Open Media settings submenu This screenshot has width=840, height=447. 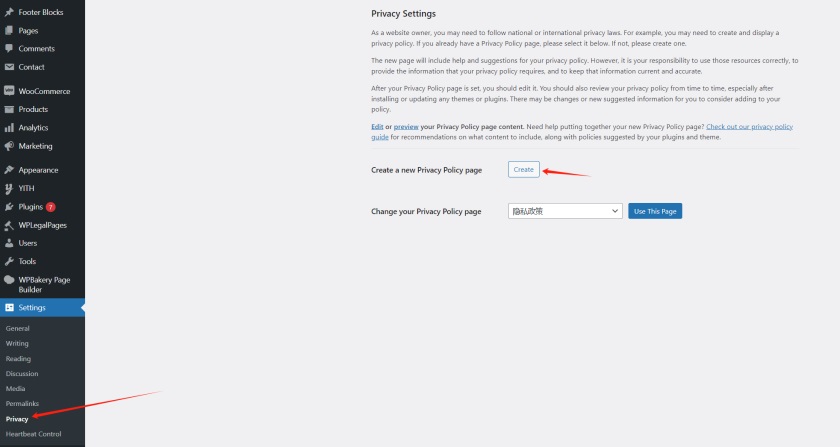tap(16, 389)
